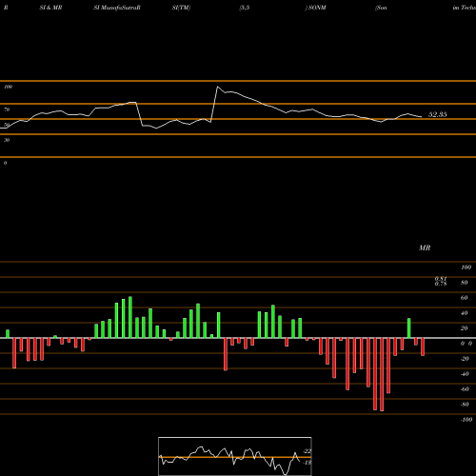The height and width of the screenshot is (476, 476).
Task: Click the 20 label on the MR axis
Action: 465,328
